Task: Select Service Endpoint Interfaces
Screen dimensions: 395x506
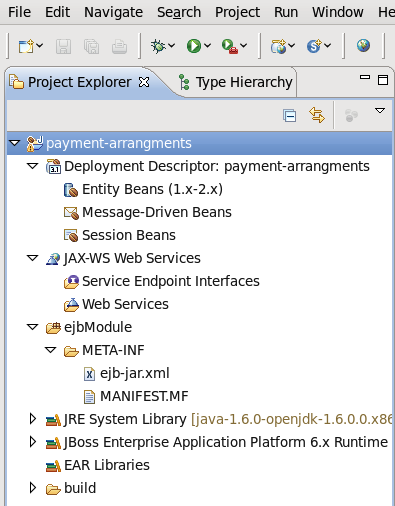Action: [x=171, y=281]
